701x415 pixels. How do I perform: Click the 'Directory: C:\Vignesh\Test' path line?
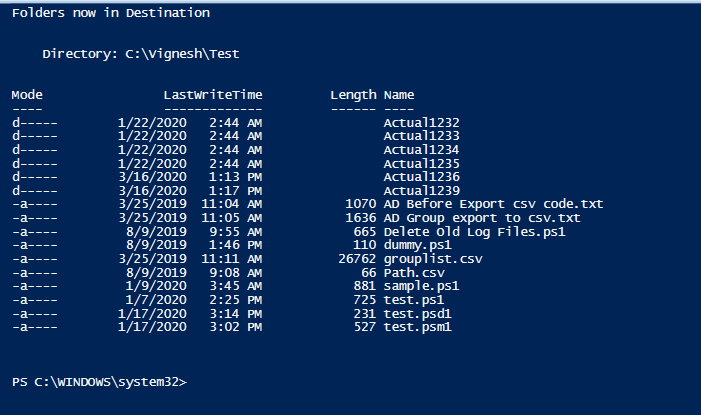pos(141,54)
